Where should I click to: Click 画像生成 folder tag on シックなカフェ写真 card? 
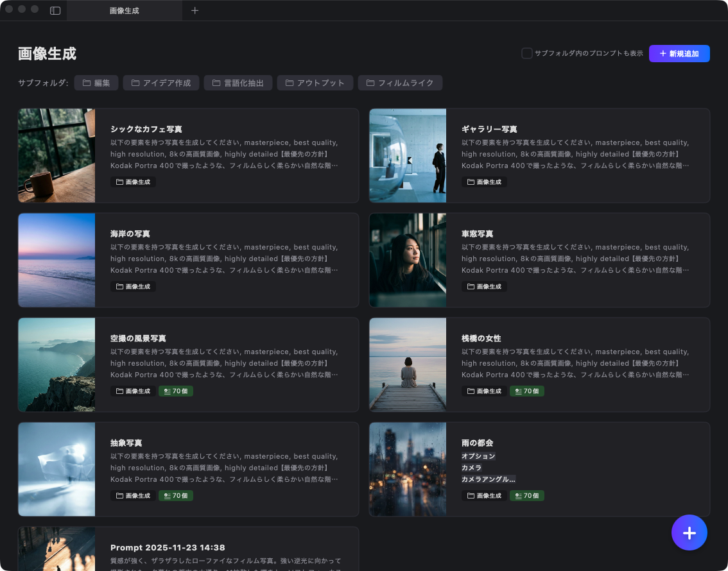tap(134, 182)
